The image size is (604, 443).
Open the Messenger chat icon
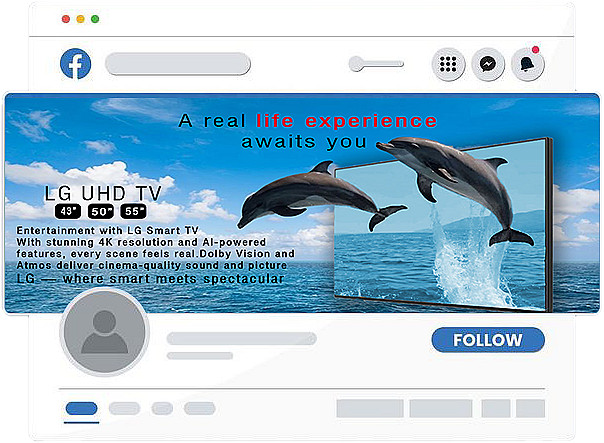click(488, 64)
